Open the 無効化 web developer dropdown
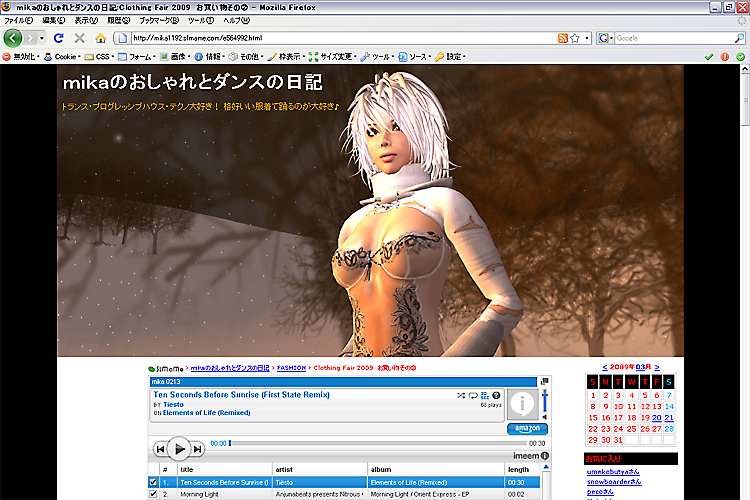Image resolution: width=750 pixels, height=500 pixels. tap(21, 56)
